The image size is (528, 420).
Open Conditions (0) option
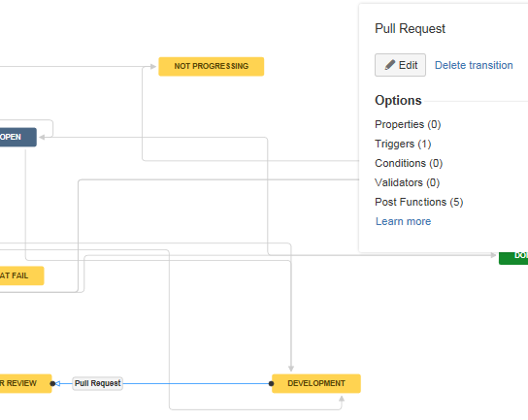pyautogui.click(x=409, y=163)
